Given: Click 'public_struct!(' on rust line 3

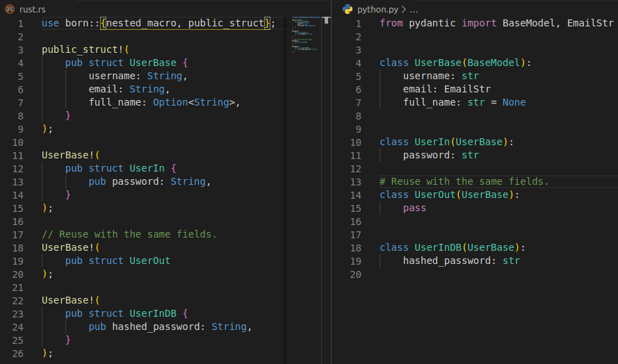Looking at the screenshot, I should pos(86,49).
